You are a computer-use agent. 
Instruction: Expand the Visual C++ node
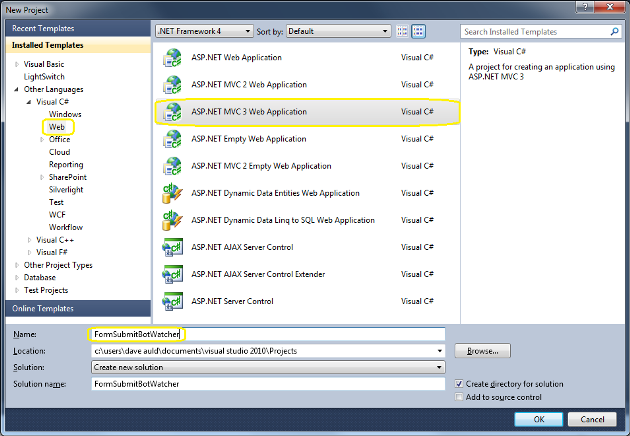29,240
